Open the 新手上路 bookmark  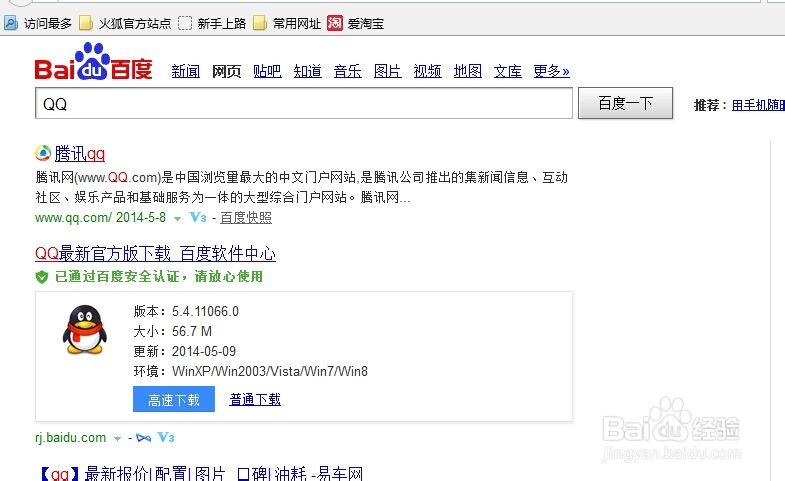[x=212, y=24]
